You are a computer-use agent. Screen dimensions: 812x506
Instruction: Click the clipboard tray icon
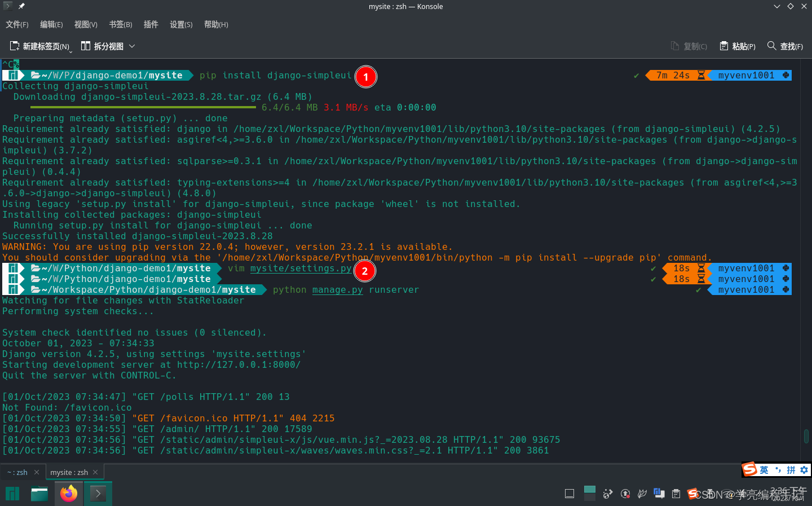coord(676,494)
